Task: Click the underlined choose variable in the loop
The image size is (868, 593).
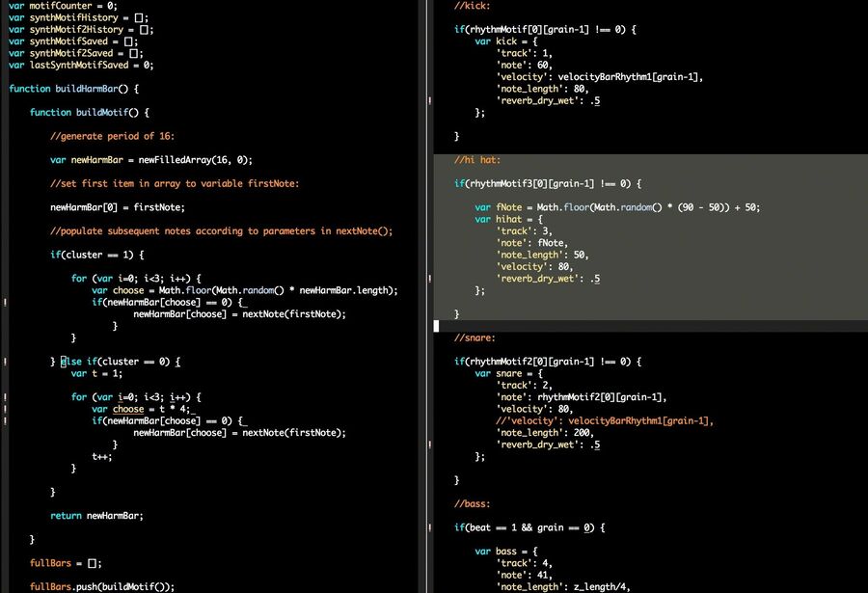Action: (x=128, y=409)
